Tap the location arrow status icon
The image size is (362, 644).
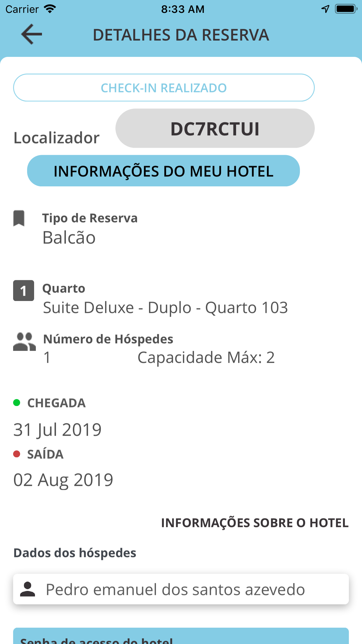coord(325,9)
